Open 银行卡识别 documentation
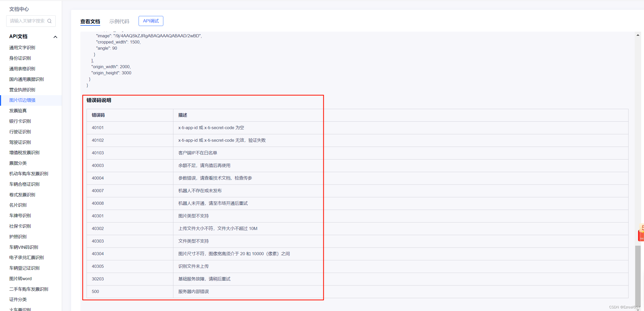644x311 pixels. coord(20,121)
